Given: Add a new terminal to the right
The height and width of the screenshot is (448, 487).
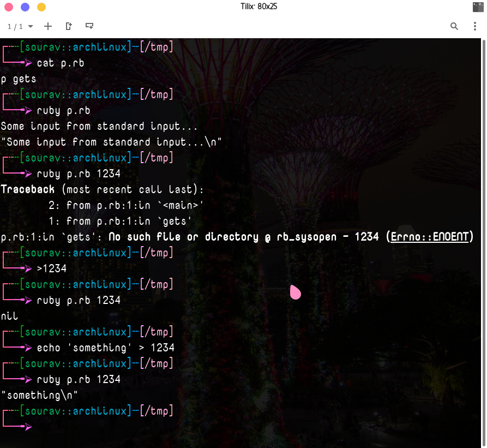Looking at the screenshot, I should point(69,26).
